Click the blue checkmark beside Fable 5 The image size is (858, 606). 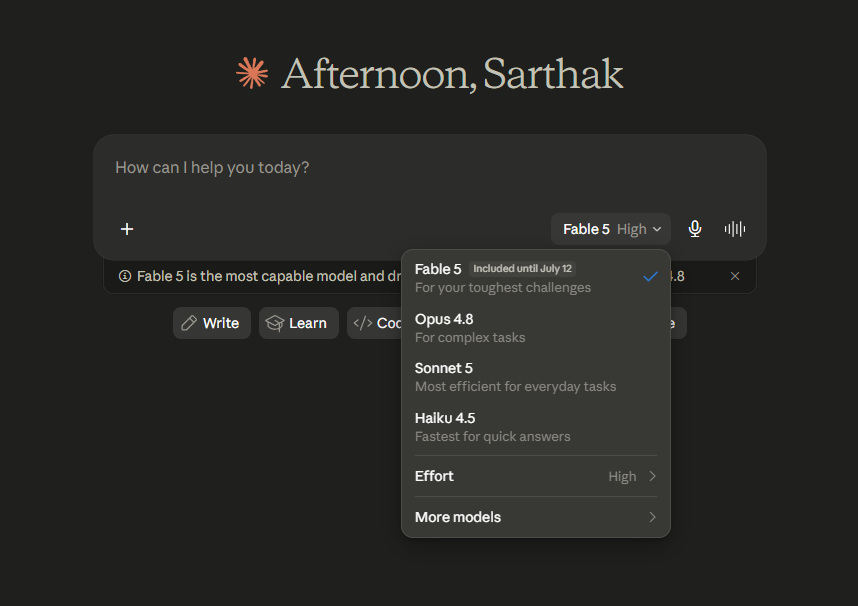click(650, 276)
